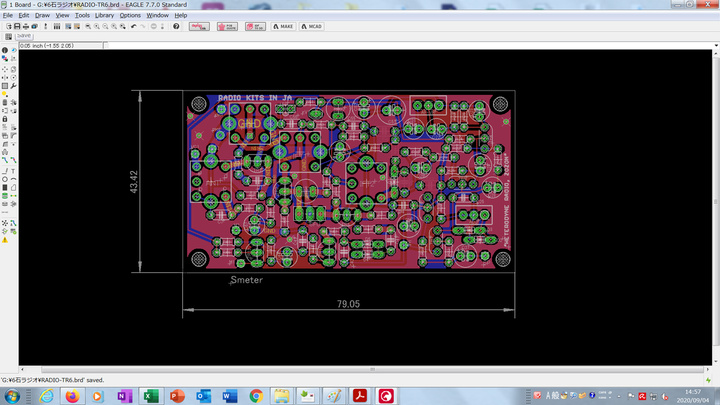The height and width of the screenshot is (405, 720).
Task: Select the Lock padlock tool
Action: click(x=5, y=120)
